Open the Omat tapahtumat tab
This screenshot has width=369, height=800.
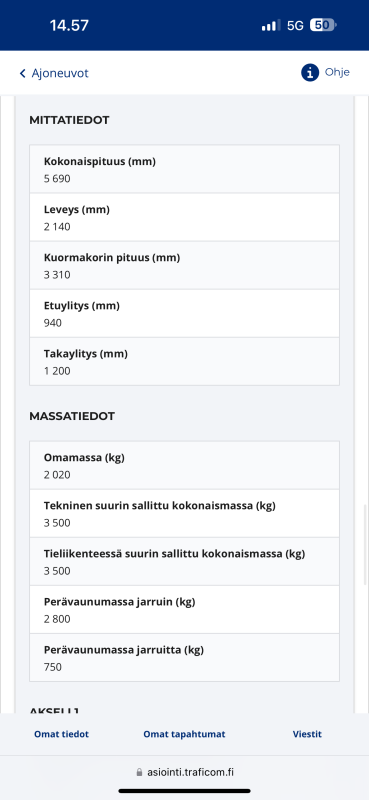pyautogui.click(x=184, y=734)
